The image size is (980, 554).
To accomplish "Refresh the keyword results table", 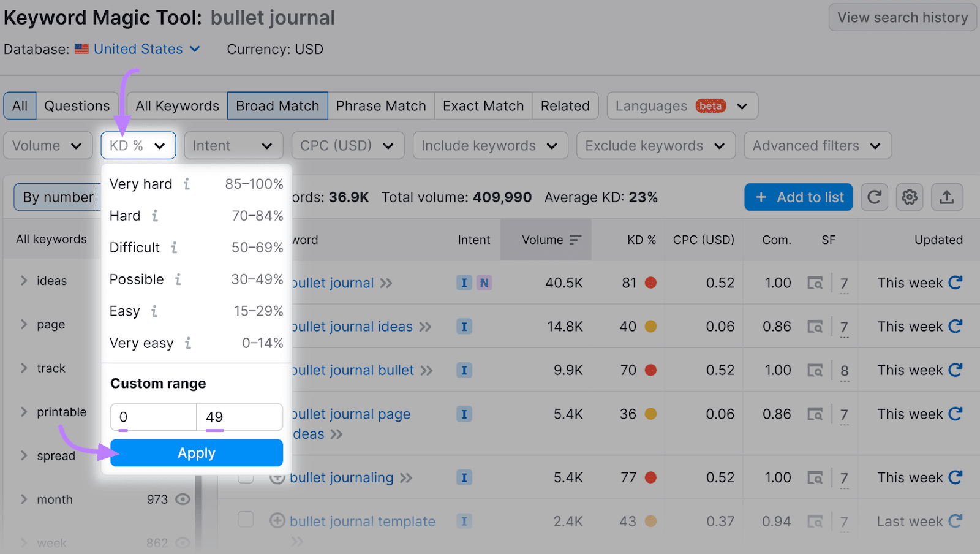I will point(874,197).
